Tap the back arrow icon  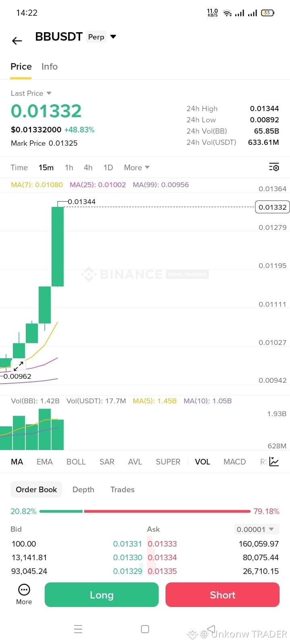click(17, 41)
